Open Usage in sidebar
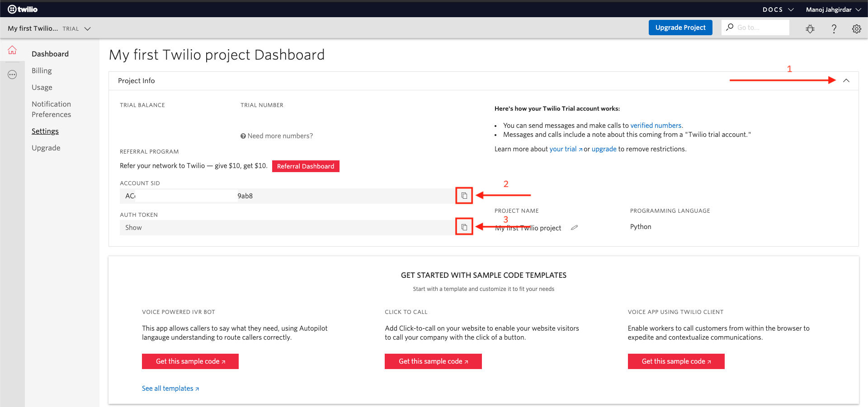 (42, 87)
